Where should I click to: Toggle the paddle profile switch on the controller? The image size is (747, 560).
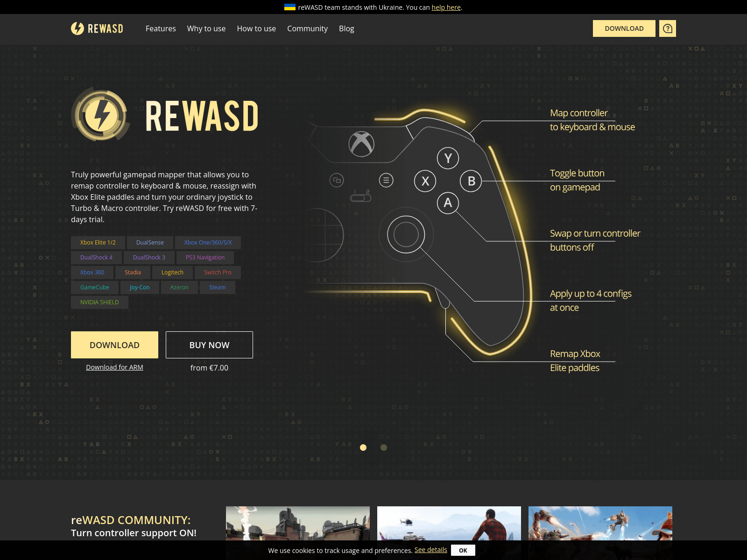point(360,198)
